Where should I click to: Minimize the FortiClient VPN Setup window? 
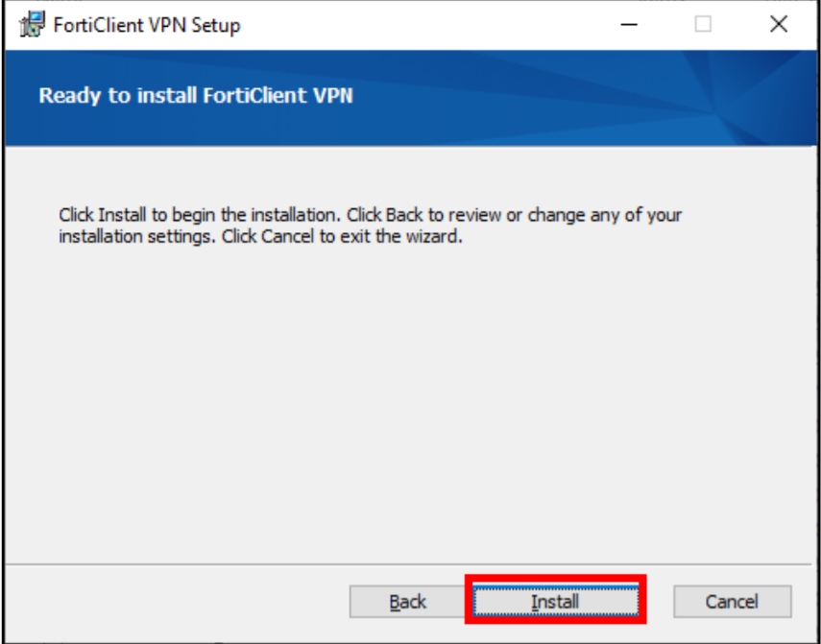pyautogui.click(x=630, y=25)
